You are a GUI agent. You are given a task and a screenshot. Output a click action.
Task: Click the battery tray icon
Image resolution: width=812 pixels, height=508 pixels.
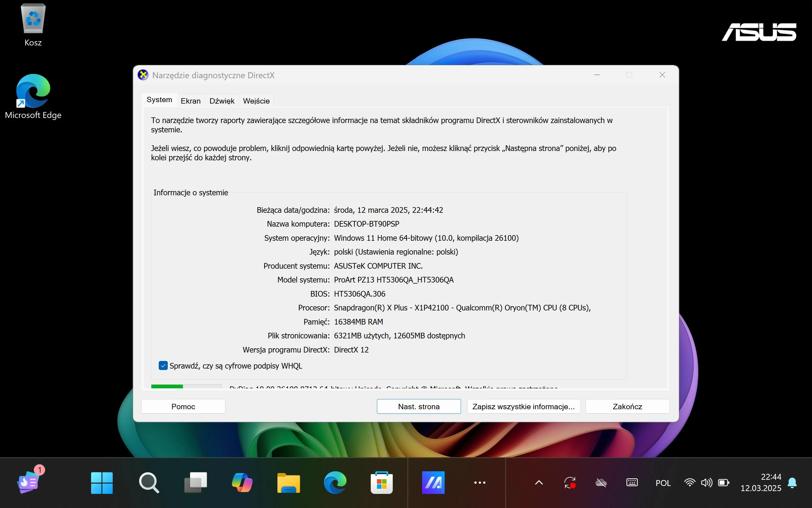724,483
